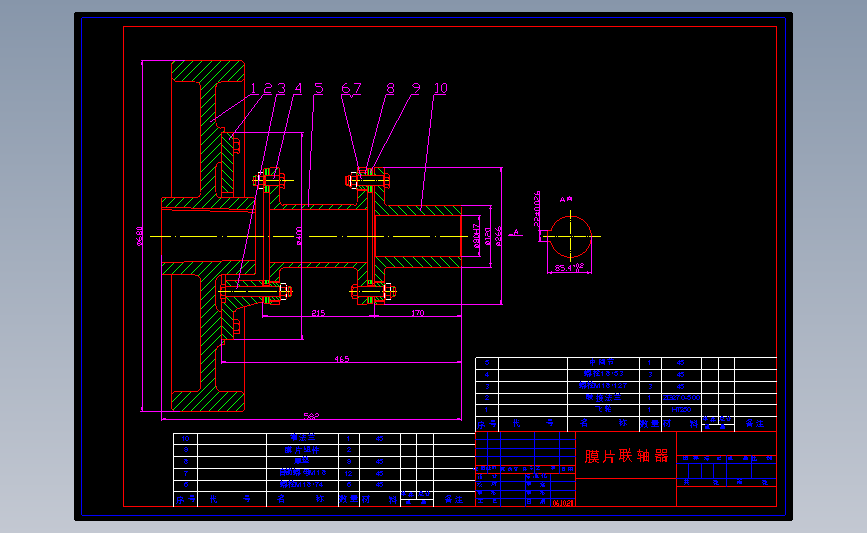Click the 飞轮 part name cell

(603, 410)
